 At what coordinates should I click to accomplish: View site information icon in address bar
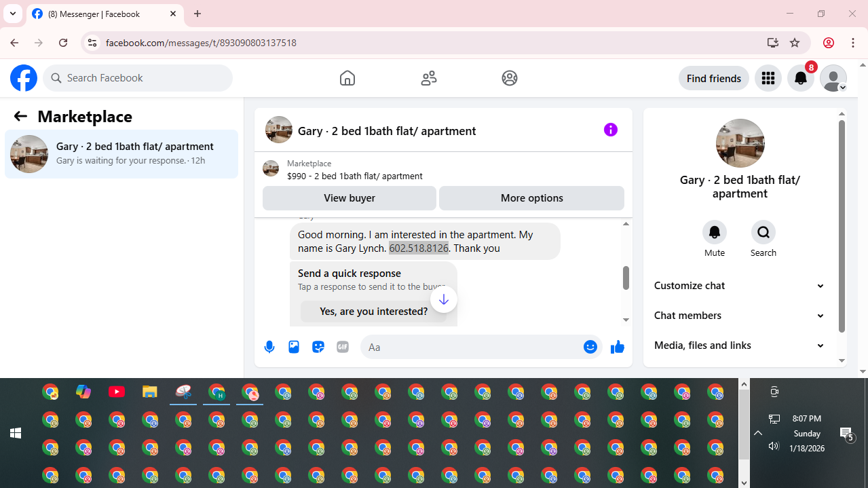(x=92, y=43)
